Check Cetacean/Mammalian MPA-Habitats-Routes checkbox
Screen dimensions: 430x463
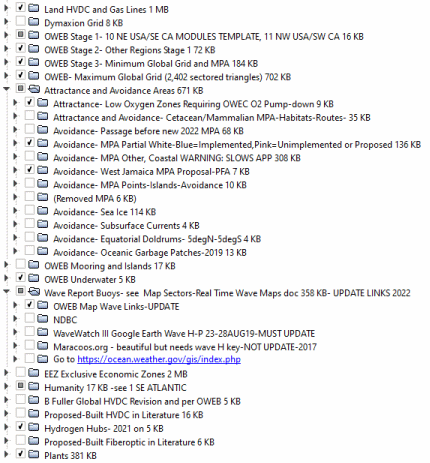30,116
